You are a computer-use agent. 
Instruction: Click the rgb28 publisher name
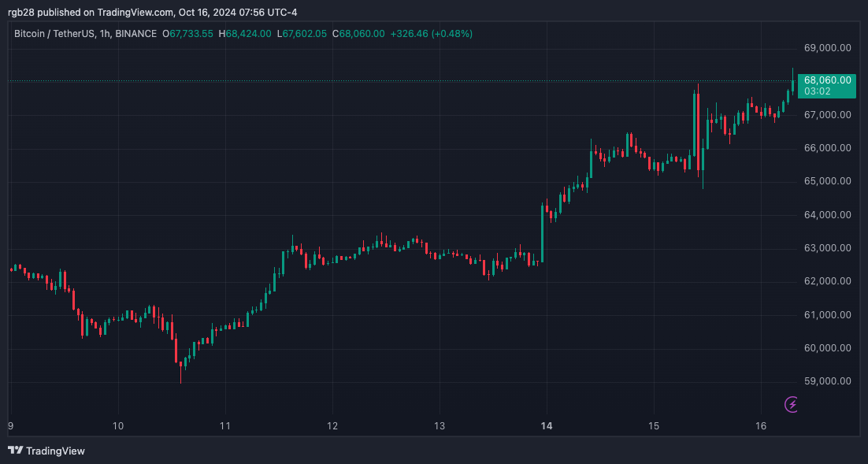[x=20, y=12]
